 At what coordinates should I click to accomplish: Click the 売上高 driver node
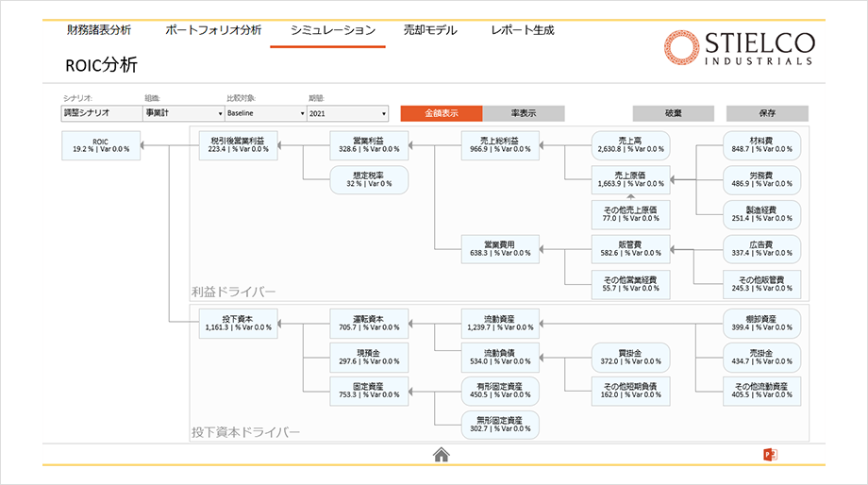[630, 144]
